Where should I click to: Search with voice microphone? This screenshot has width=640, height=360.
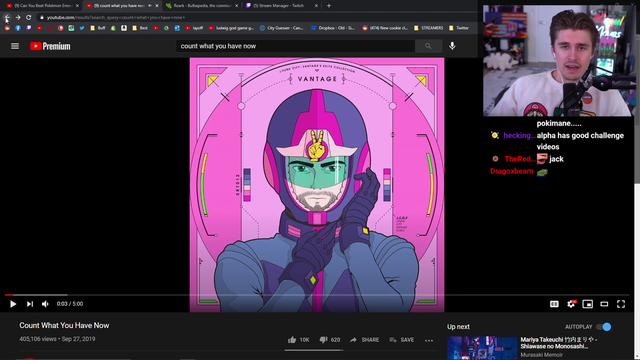(x=452, y=46)
